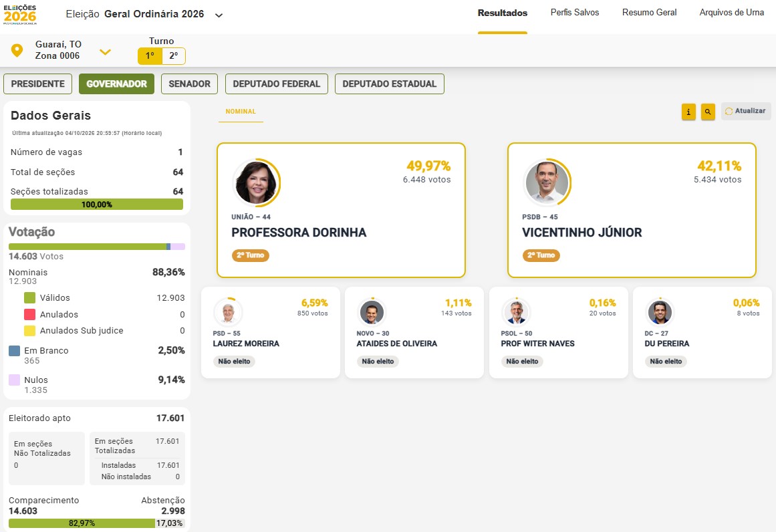Select the Válidos green legend square
Screen dimensions: 776x532
point(29,298)
